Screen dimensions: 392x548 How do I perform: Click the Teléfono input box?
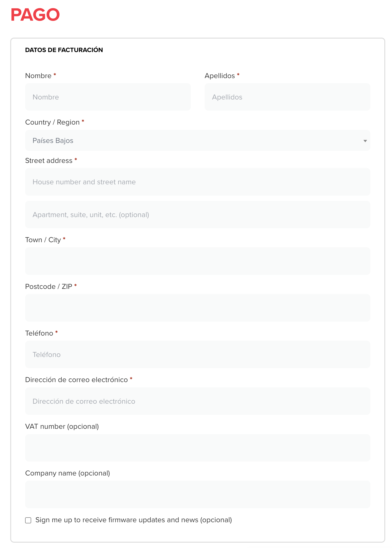[197, 354]
